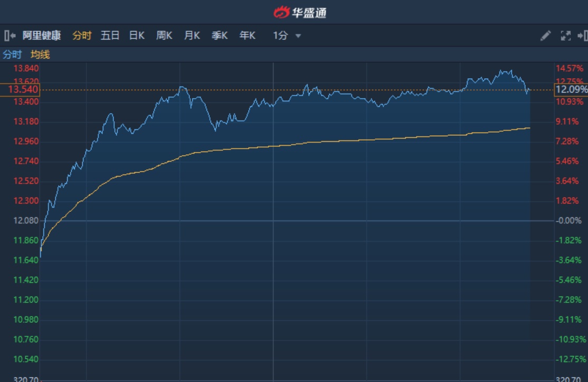Click the 0.00% baseline label
Image resolution: width=588 pixels, height=382 pixels.
(570, 221)
